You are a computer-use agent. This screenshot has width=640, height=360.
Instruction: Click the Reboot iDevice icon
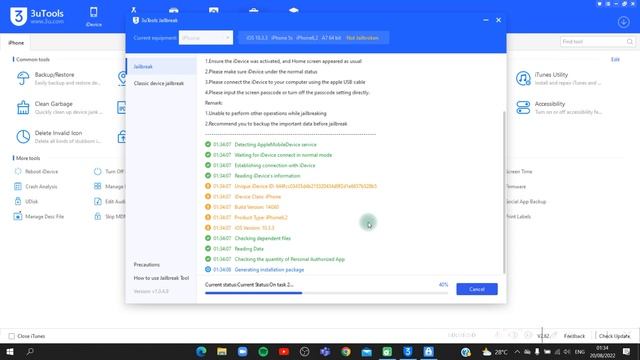[x=18, y=171]
